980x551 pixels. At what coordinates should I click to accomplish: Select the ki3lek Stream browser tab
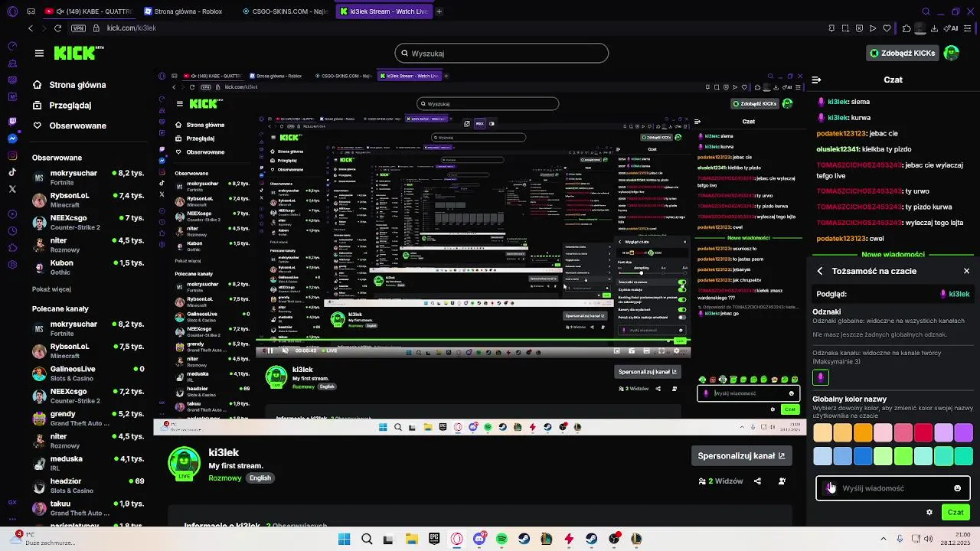tap(383, 11)
